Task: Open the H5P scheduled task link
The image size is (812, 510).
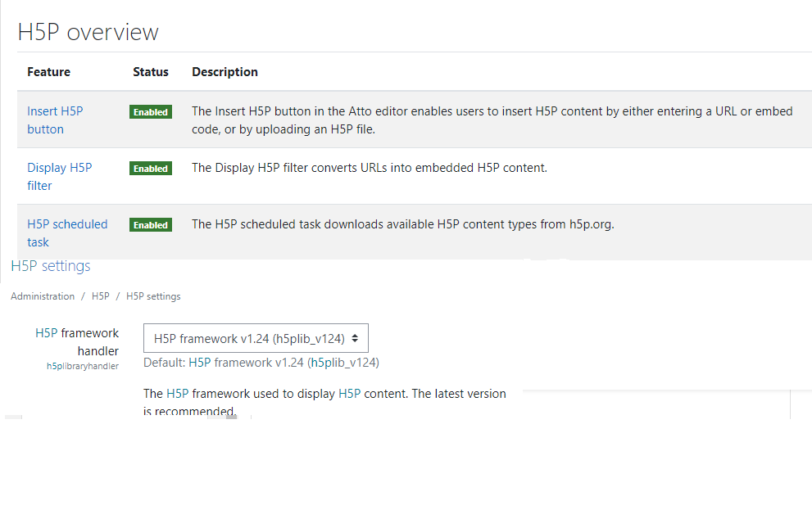Action: (x=67, y=232)
